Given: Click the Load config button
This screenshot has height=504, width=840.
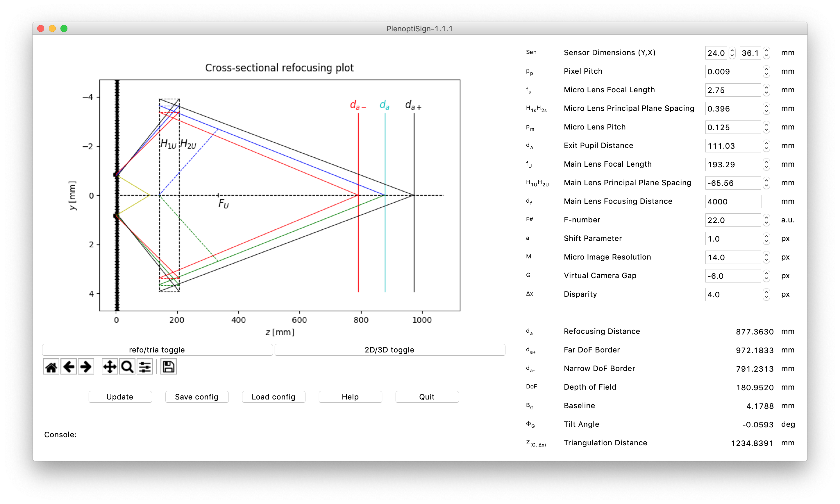Looking at the screenshot, I should (273, 397).
